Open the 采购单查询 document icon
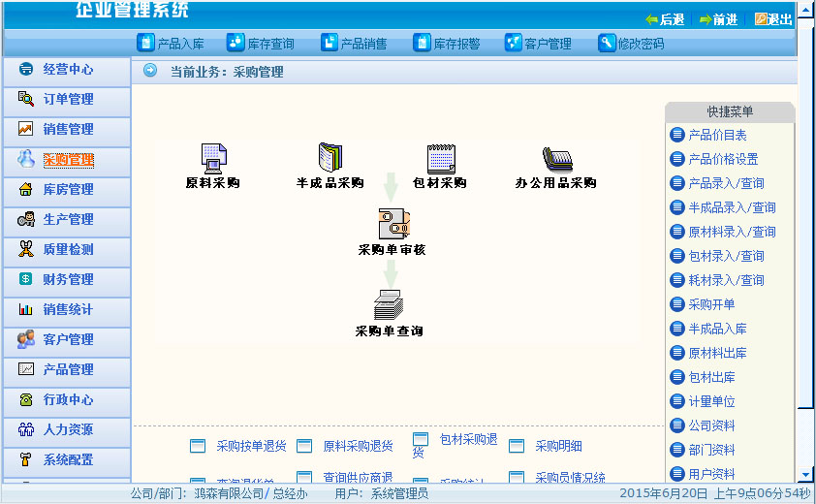The height and width of the screenshot is (504, 816). [389, 305]
